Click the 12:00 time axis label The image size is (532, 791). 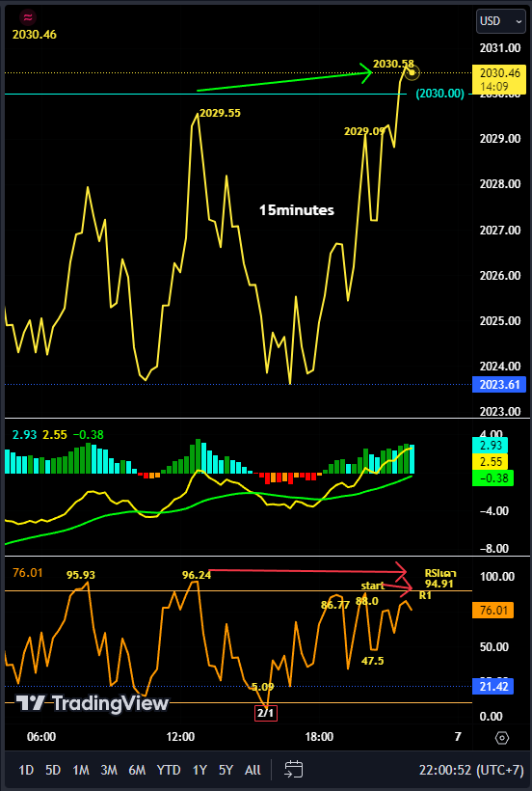[x=180, y=737]
